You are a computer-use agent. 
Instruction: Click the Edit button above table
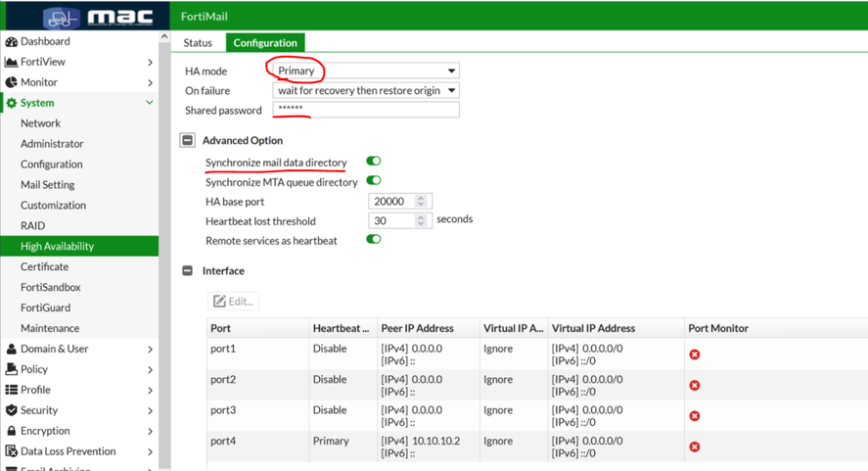[x=234, y=302]
